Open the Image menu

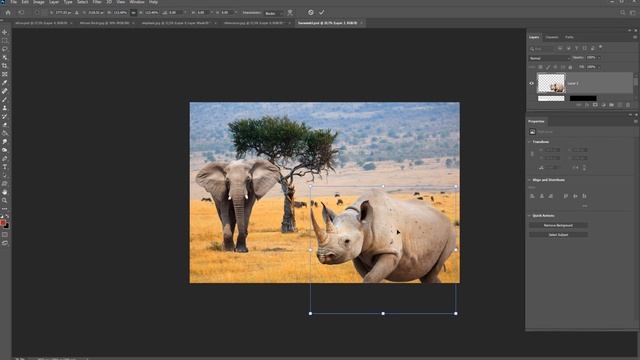click(38, 2)
